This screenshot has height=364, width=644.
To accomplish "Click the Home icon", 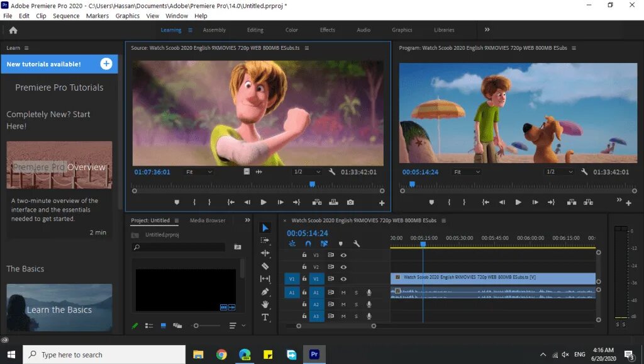I will 13,30.
